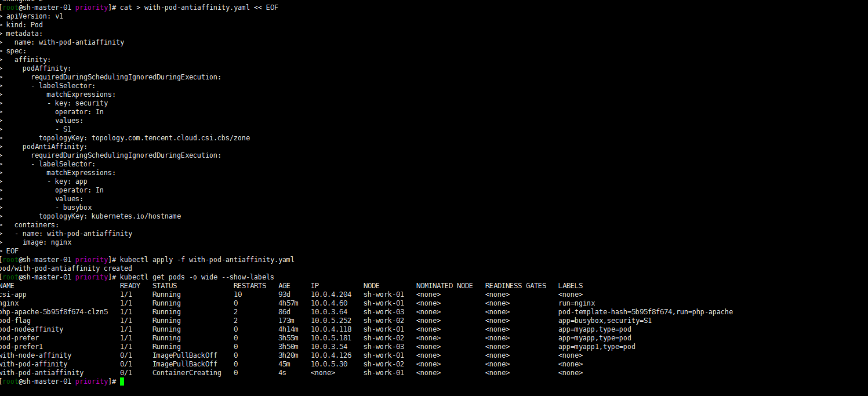Click the NOMINATED NODE column header
This screenshot has width=868, height=396.
[445, 286]
